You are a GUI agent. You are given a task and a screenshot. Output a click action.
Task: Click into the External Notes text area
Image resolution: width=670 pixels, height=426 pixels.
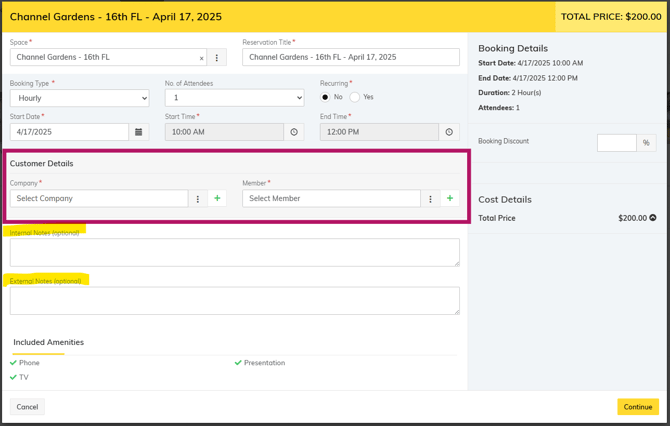coord(234,300)
